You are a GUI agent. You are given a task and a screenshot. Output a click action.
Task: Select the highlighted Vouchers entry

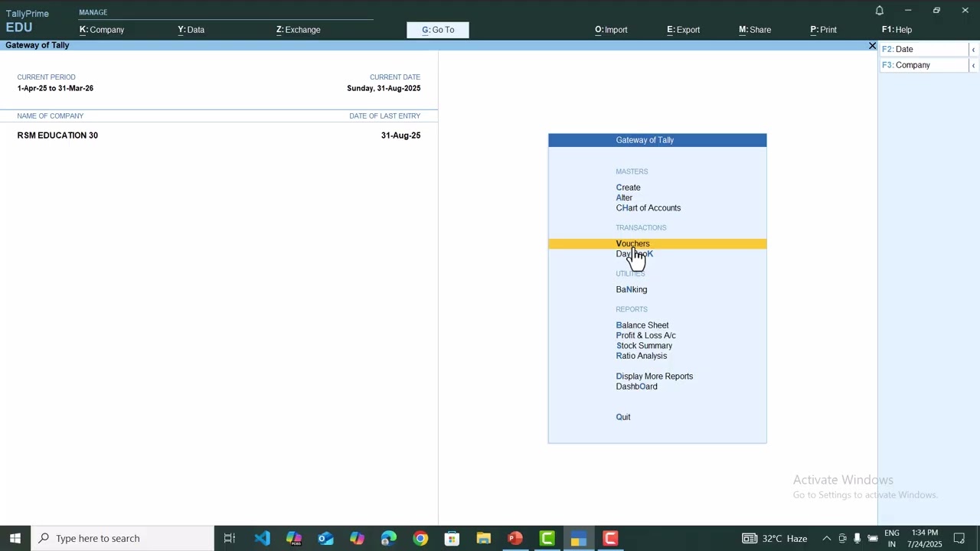[x=657, y=244]
